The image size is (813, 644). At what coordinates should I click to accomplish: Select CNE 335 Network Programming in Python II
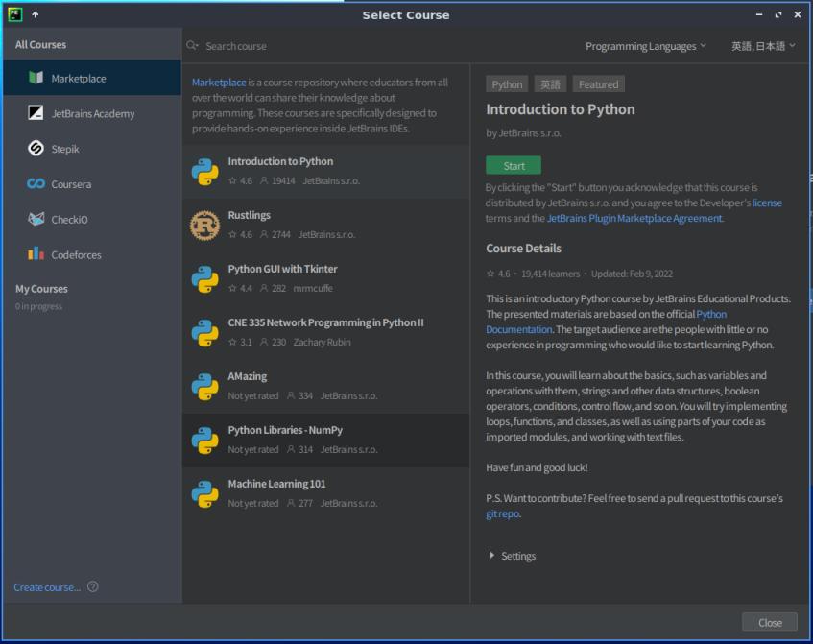coord(325,322)
